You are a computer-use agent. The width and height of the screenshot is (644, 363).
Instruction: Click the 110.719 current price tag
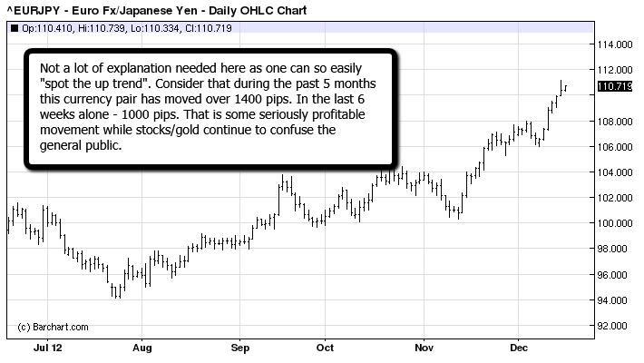click(615, 87)
